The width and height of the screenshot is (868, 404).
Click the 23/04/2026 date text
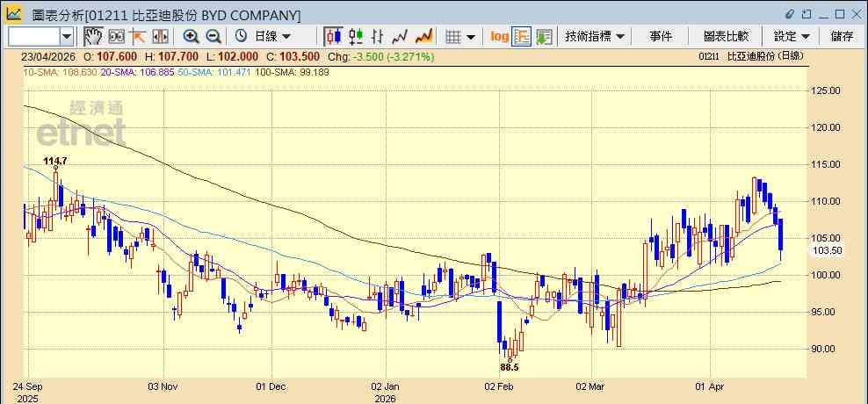pyautogui.click(x=49, y=56)
